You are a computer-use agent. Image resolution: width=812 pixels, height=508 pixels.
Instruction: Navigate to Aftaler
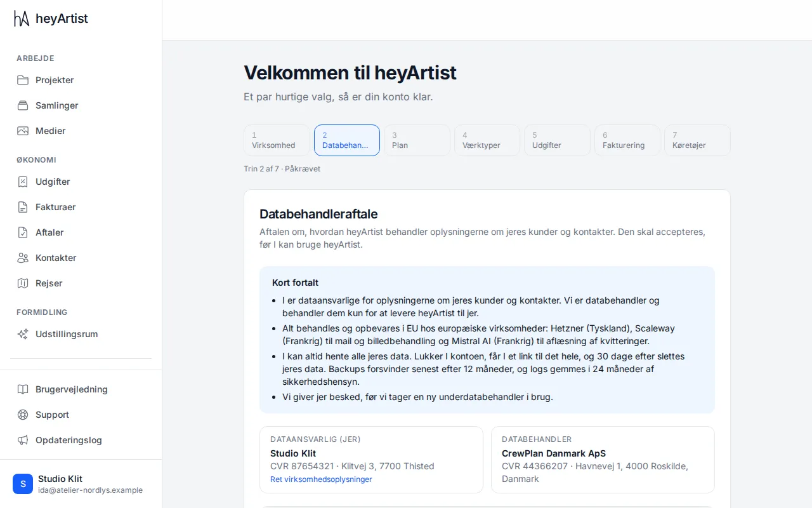[81, 232]
